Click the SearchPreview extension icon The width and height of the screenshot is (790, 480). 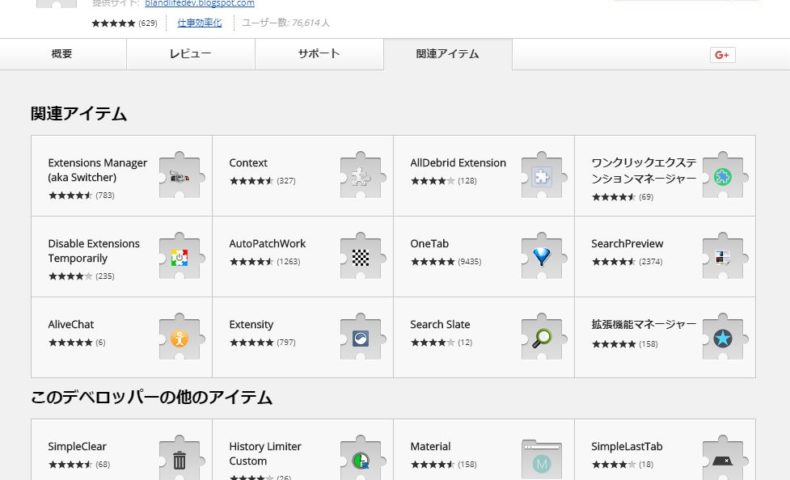pos(725,256)
